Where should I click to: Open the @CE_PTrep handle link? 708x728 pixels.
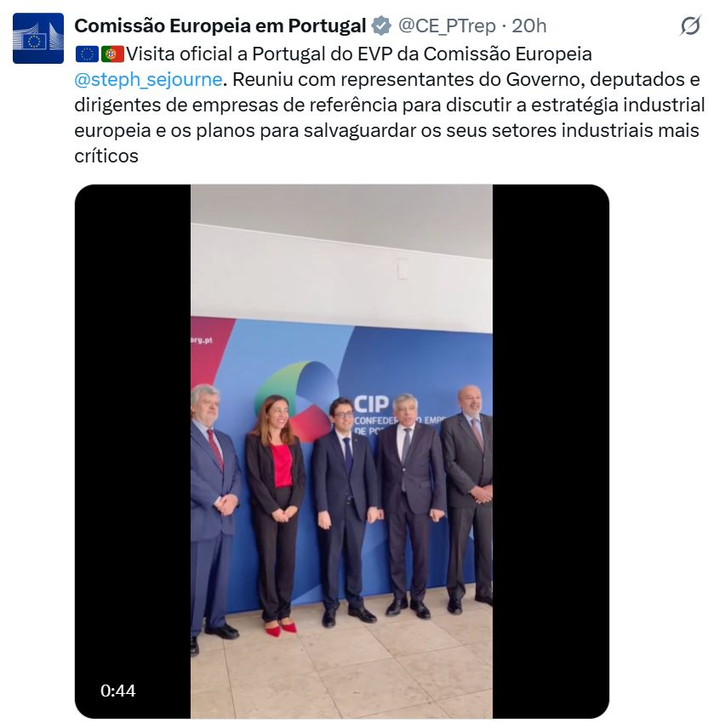coord(447,26)
